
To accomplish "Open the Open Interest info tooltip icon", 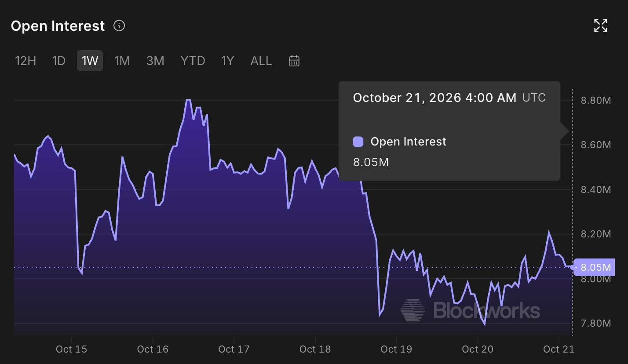I will pos(119,26).
